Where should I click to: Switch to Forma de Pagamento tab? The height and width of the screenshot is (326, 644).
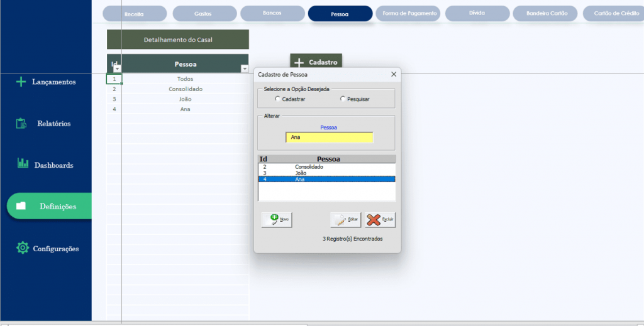[408, 14]
